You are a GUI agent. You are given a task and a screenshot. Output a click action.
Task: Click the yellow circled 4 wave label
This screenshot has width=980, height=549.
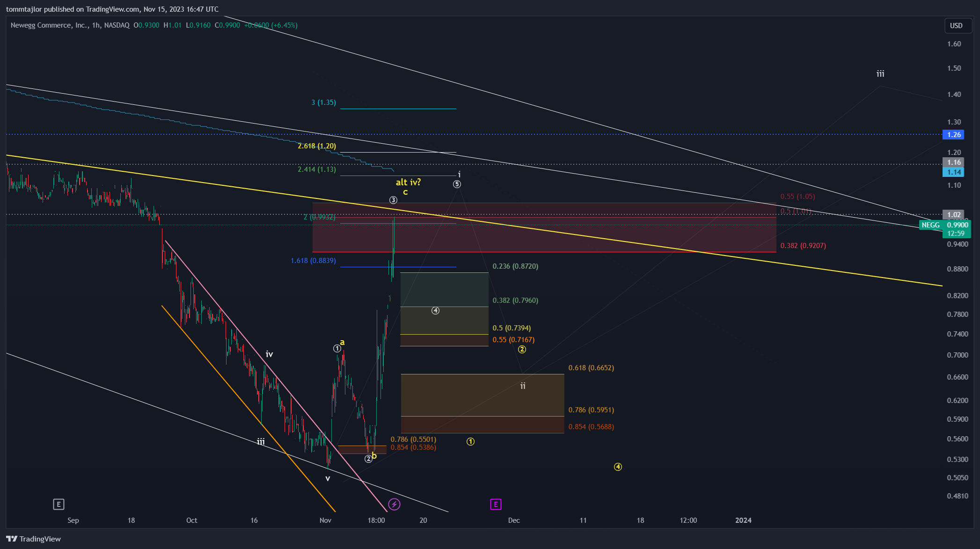click(x=618, y=467)
